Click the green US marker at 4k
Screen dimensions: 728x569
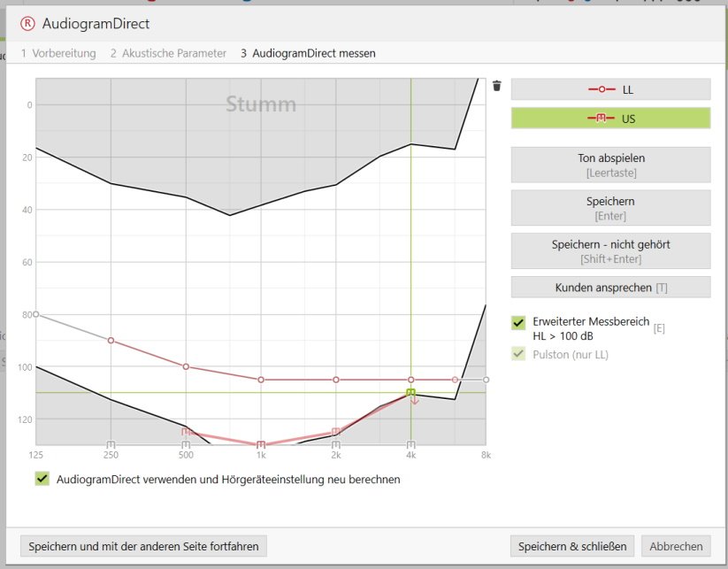point(410,392)
